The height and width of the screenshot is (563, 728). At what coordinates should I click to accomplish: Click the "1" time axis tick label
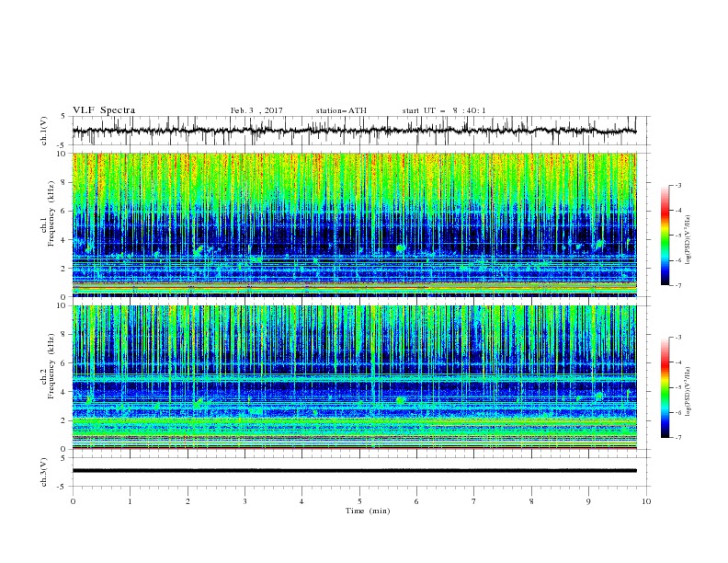(130, 501)
